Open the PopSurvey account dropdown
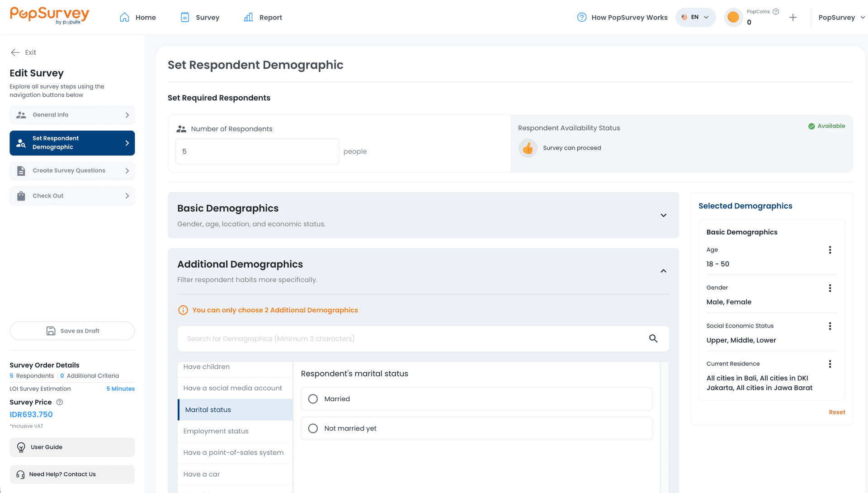868x493 pixels. tap(842, 18)
